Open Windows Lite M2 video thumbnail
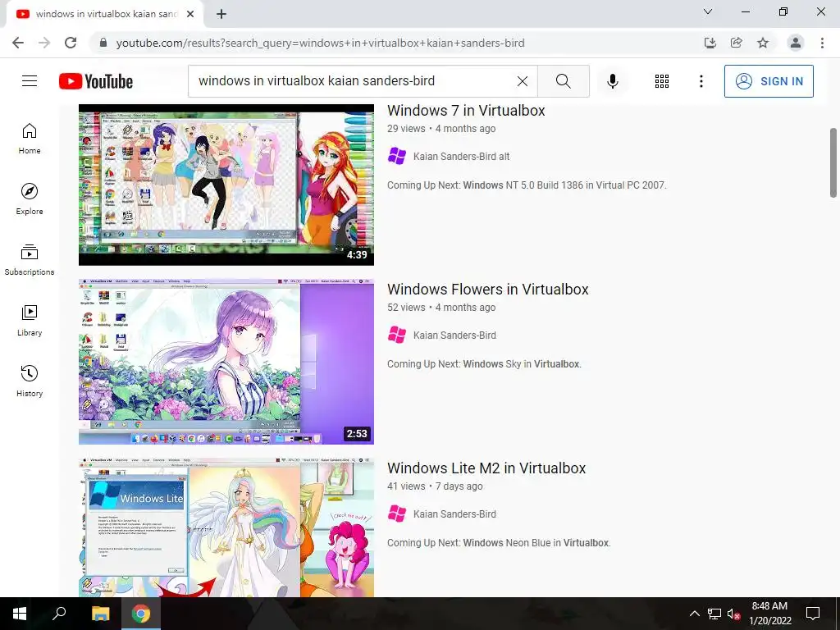Screen dimensions: 840x630 [226, 527]
